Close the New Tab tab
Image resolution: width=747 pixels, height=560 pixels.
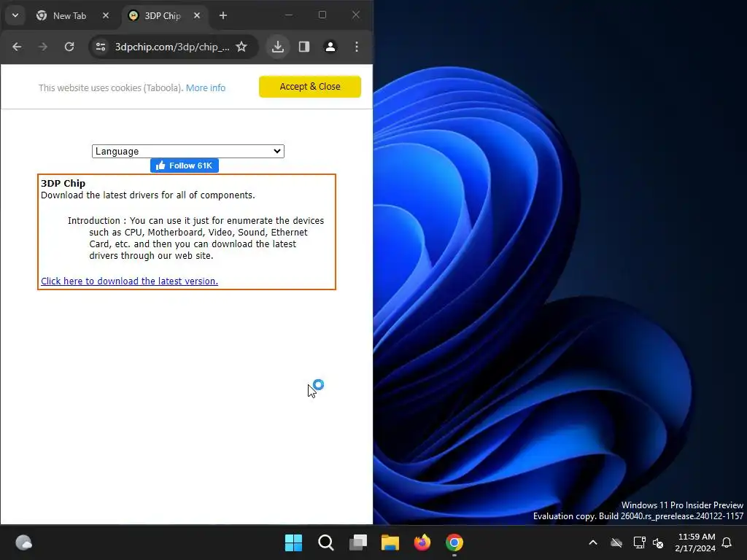[x=106, y=16]
